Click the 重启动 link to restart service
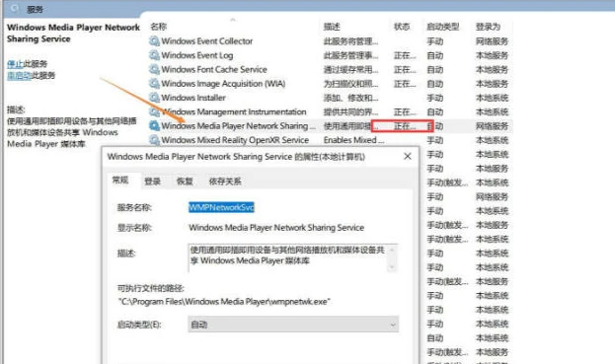This screenshot has width=615, height=364. (x=19, y=76)
